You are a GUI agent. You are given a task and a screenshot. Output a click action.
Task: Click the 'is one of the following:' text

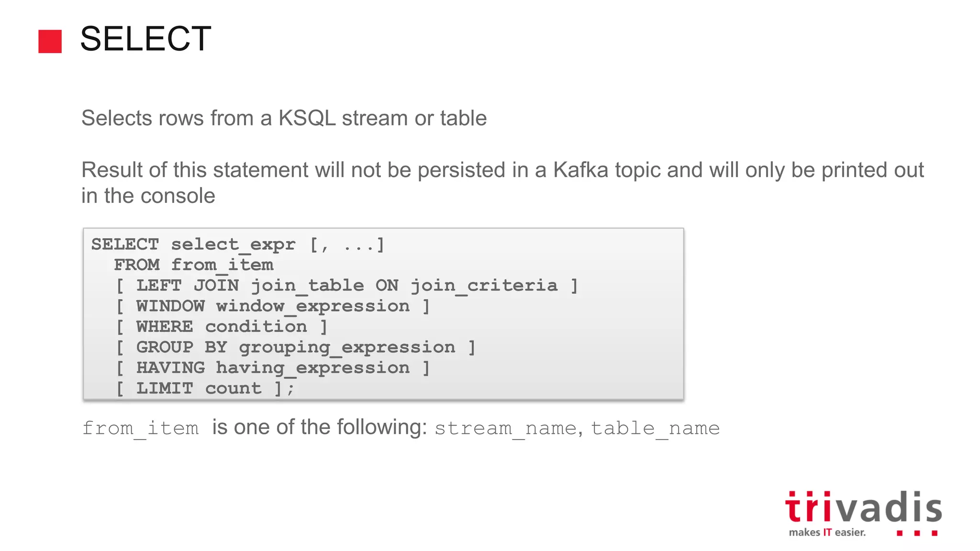coord(319,427)
